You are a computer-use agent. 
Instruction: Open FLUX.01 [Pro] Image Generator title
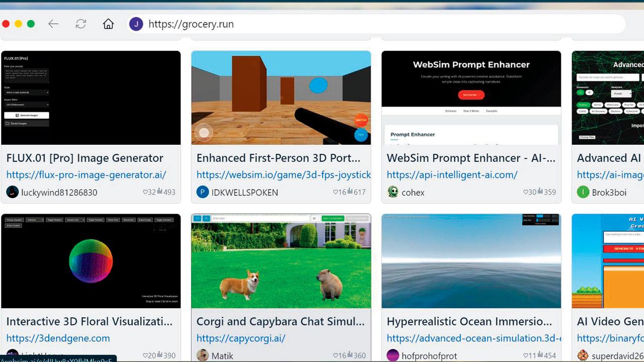(x=85, y=158)
